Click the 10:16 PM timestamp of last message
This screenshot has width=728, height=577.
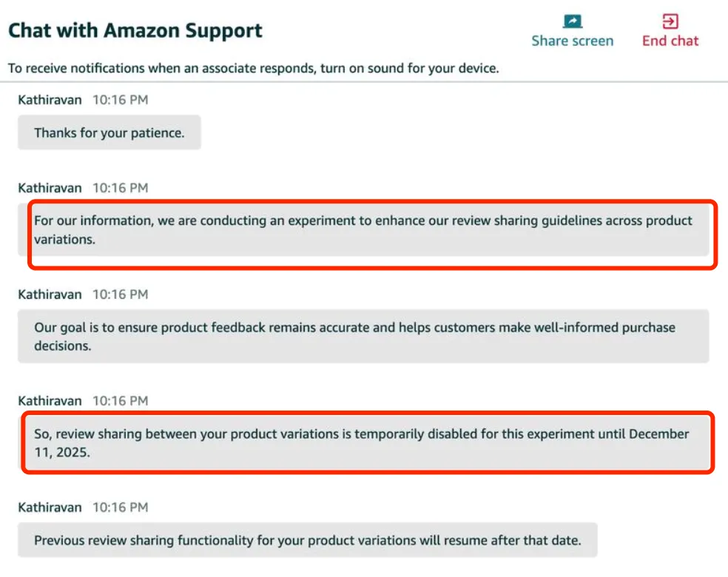[x=120, y=507]
